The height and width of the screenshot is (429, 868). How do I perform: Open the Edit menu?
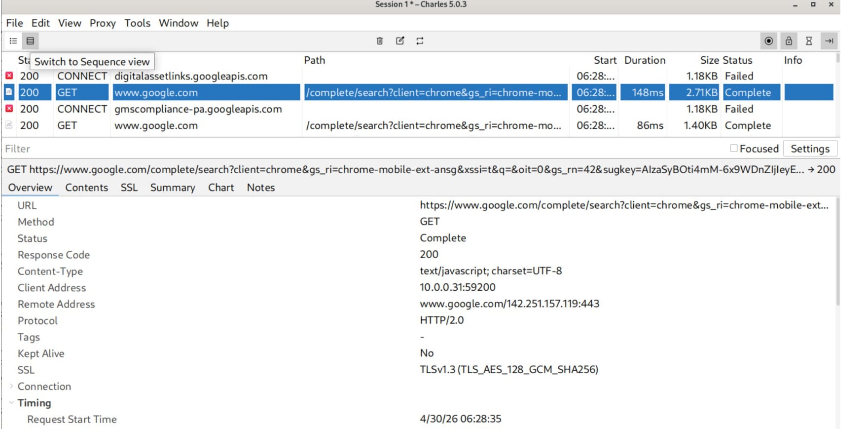40,23
